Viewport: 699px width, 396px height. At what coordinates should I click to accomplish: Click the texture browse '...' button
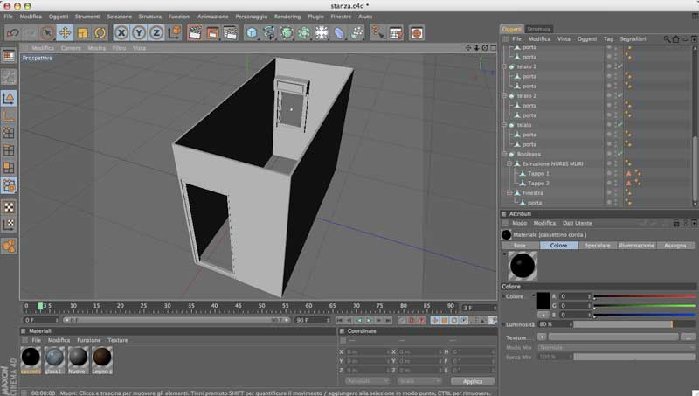pos(689,337)
